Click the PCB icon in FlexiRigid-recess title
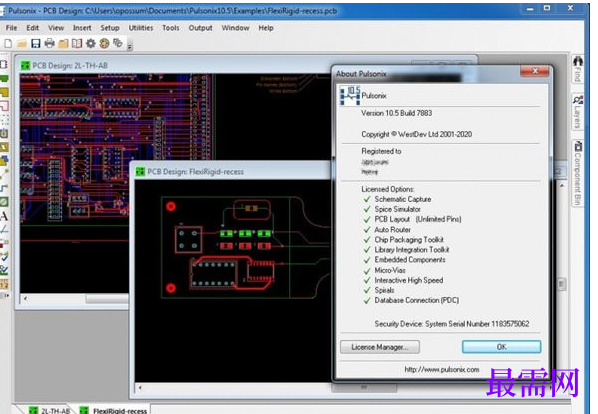 coord(140,172)
